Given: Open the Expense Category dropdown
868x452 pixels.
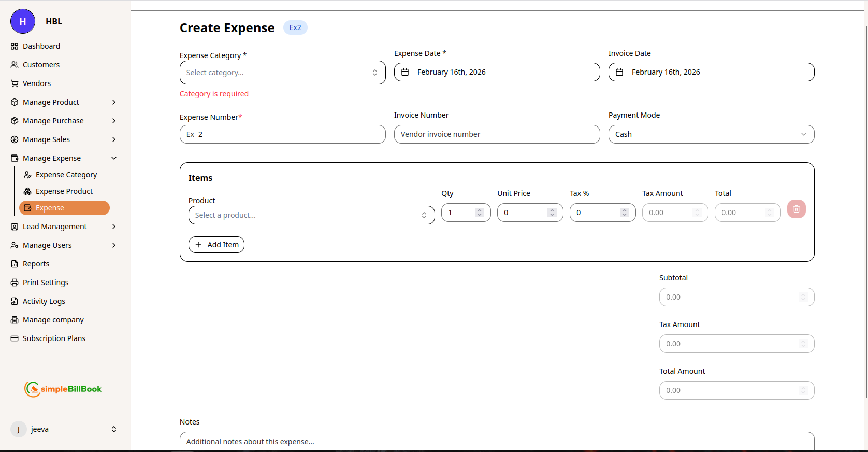Looking at the screenshot, I should tap(282, 73).
